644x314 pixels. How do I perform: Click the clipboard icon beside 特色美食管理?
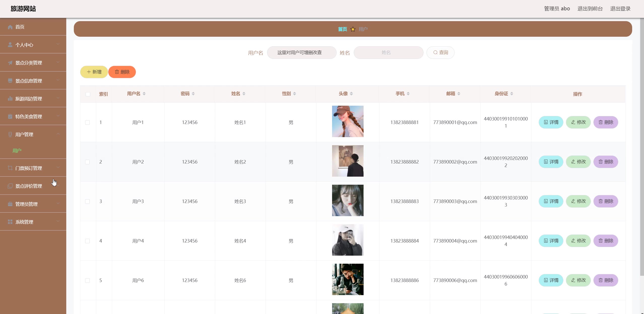10,116
